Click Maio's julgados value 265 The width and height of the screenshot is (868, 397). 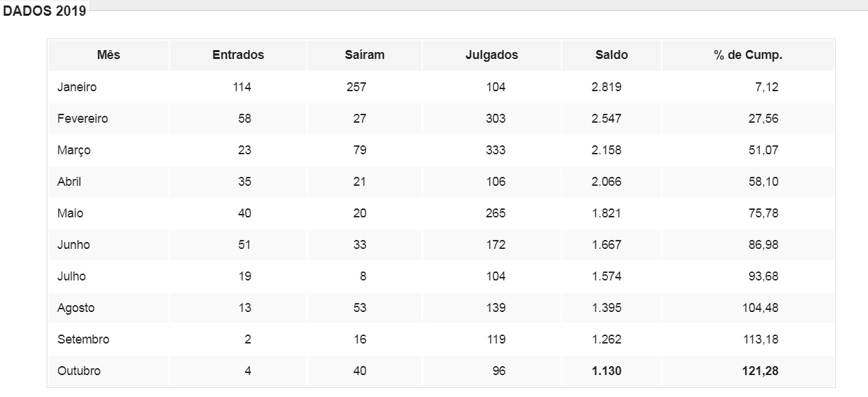point(495,213)
